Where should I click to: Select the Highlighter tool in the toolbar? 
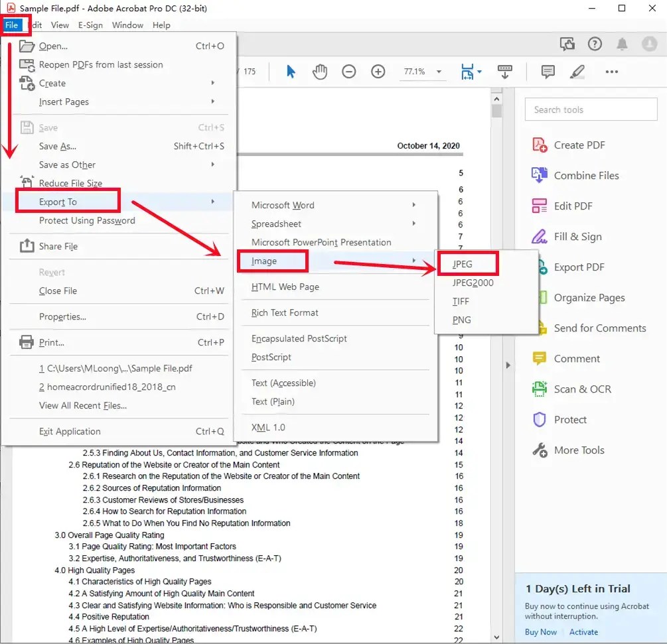tap(577, 71)
